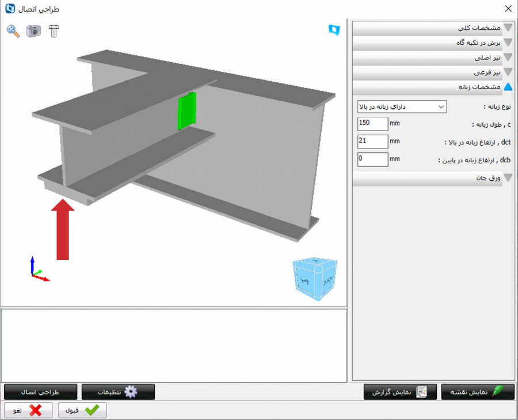This screenshot has height=420, width=518.
Task: Open تنظیمات settings button
Action: [x=118, y=392]
